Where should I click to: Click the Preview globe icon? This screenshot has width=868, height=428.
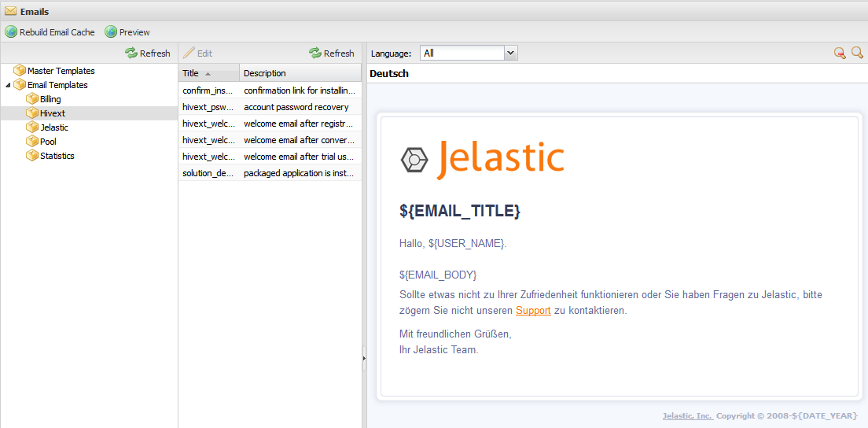pos(111,32)
